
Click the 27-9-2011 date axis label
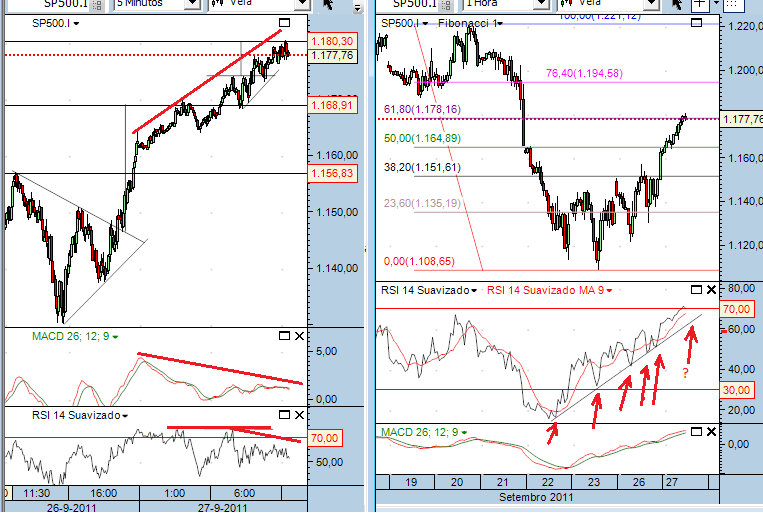[x=223, y=508]
